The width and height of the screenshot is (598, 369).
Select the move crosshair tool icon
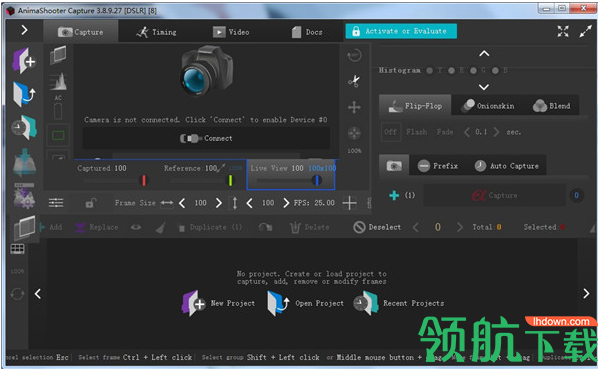point(354,107)
